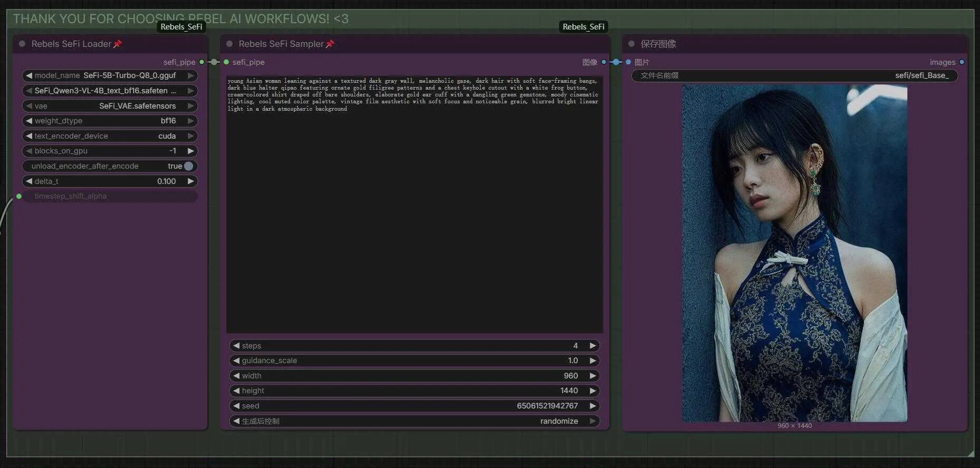Click the text_encoder_device cuda selector
The height and width of the screenshot is (468, 980).
click(110, 136)
